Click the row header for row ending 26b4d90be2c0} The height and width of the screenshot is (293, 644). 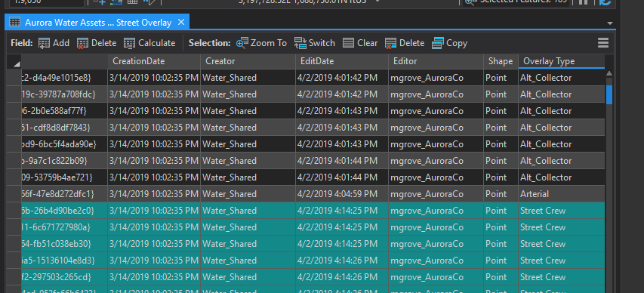click(x=14, y=211)
